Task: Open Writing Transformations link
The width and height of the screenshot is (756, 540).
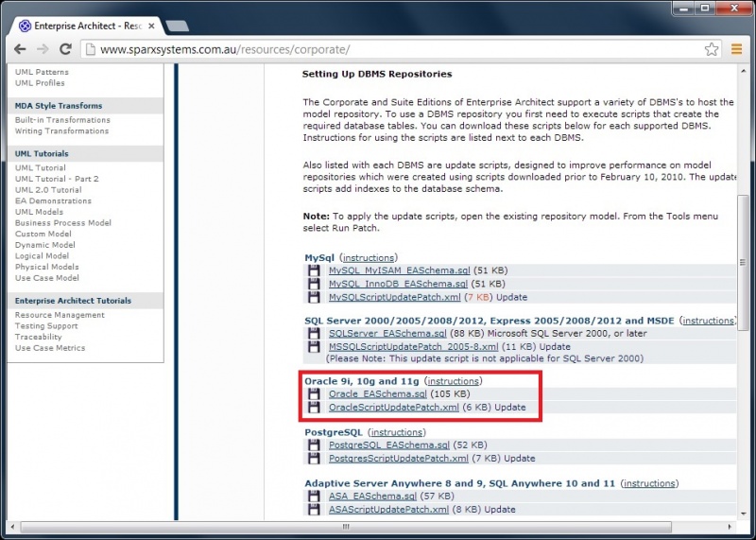Action: 61,131
